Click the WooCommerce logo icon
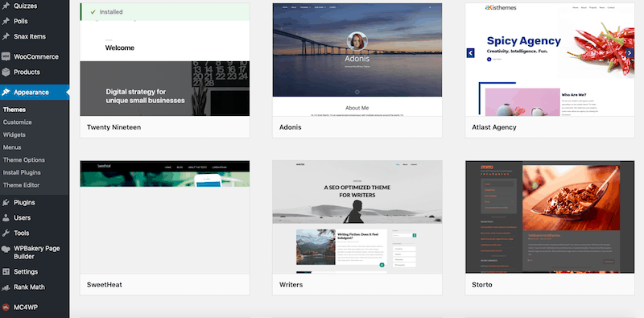The image size is (644, 318). (x=6, y=56)
